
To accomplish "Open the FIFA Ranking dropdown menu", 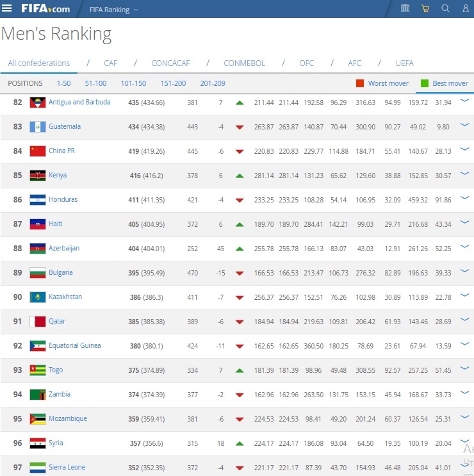I will tap(113, 10).
